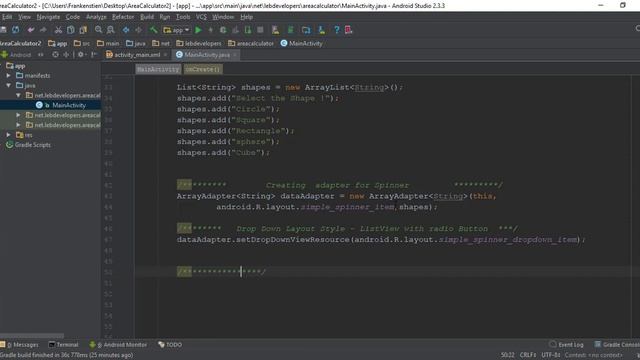This screenshot has width=640, height=360.
Task: Open the Android Monitor tool window
Action: click(118, 345)
